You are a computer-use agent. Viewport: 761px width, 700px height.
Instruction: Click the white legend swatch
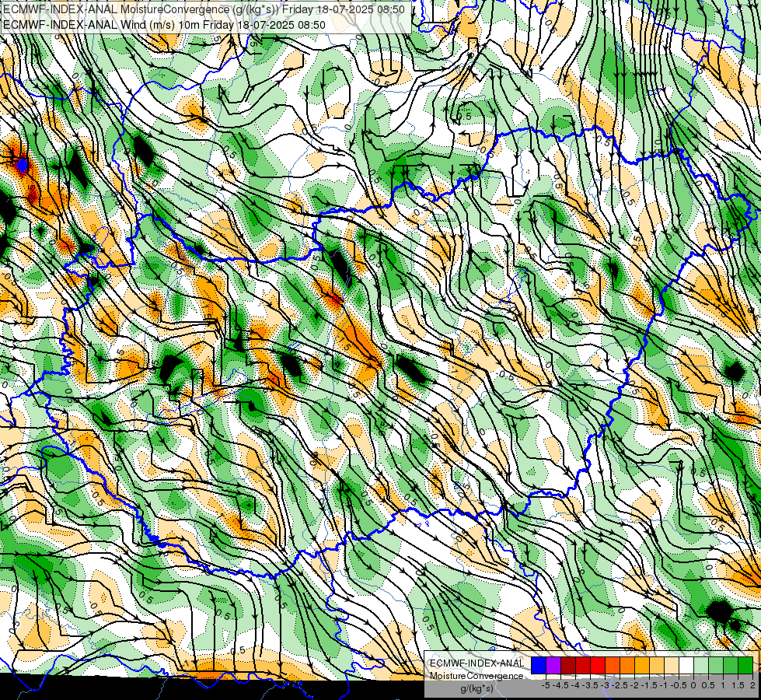686,665
